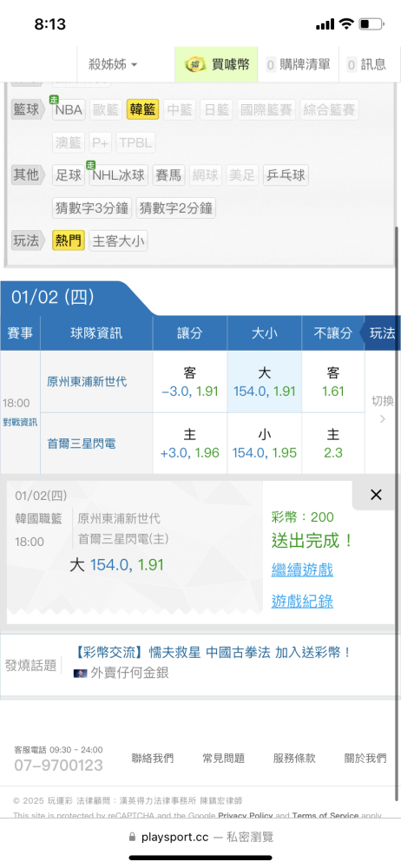Click the 籃球 category label
This screenshot has height=868, width=401.
click(x=28, y=109)
